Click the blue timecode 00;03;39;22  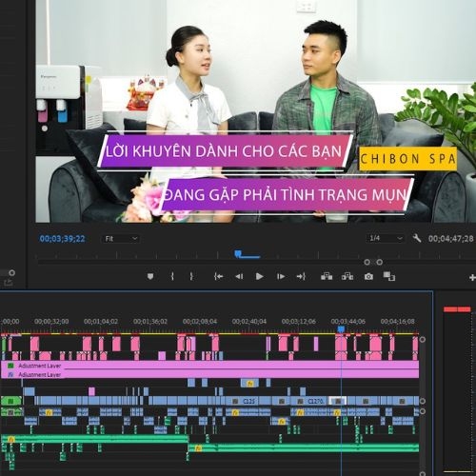coord(63,239)
